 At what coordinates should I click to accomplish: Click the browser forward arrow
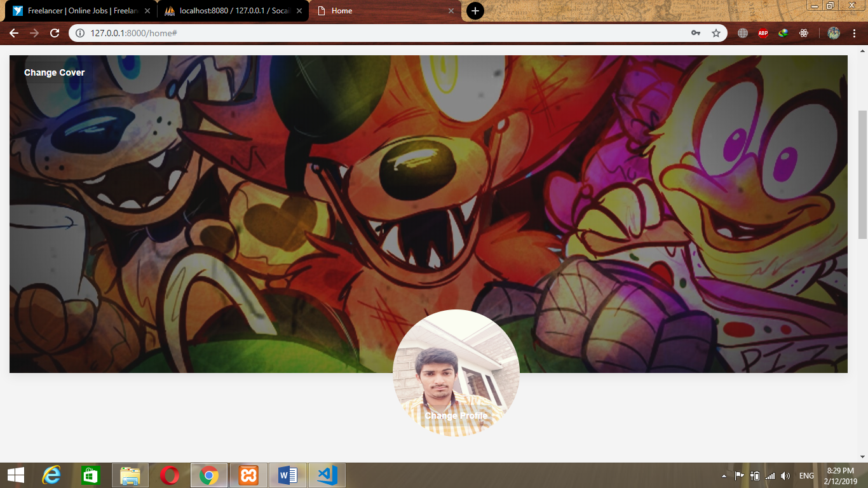pyautogui.click(x=34, y=33)
